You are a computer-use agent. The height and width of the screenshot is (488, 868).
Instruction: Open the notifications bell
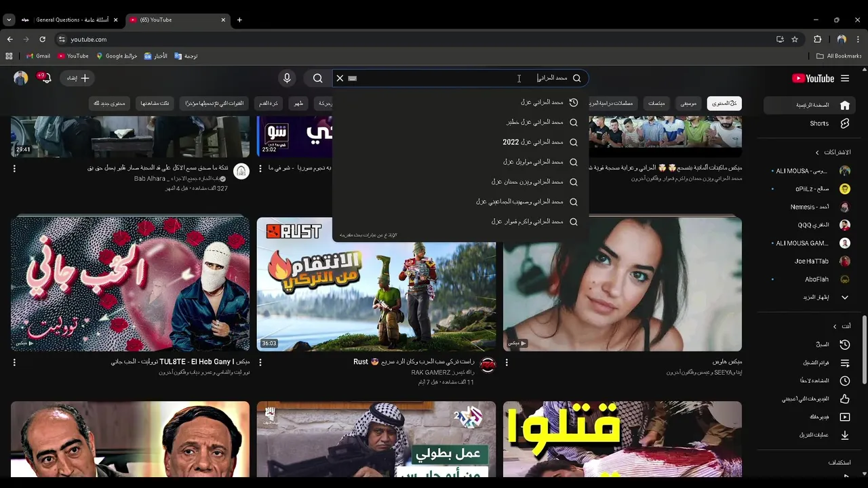click(x=45, y=78)
